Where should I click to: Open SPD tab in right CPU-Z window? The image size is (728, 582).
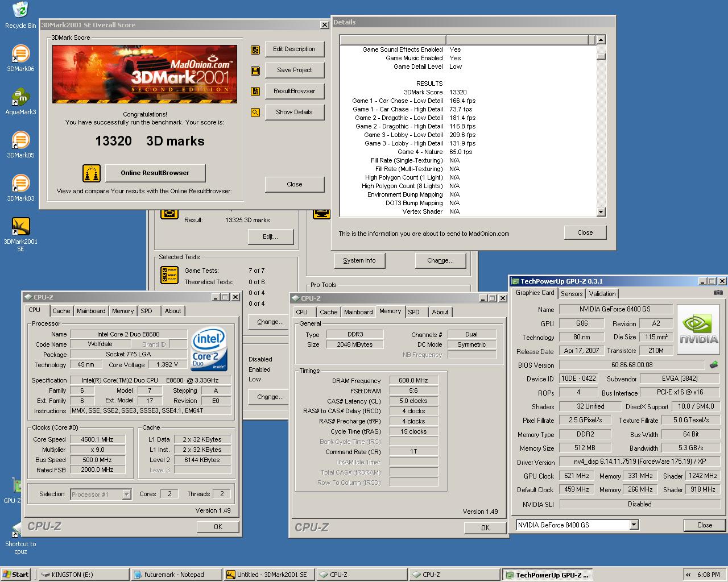414,312
